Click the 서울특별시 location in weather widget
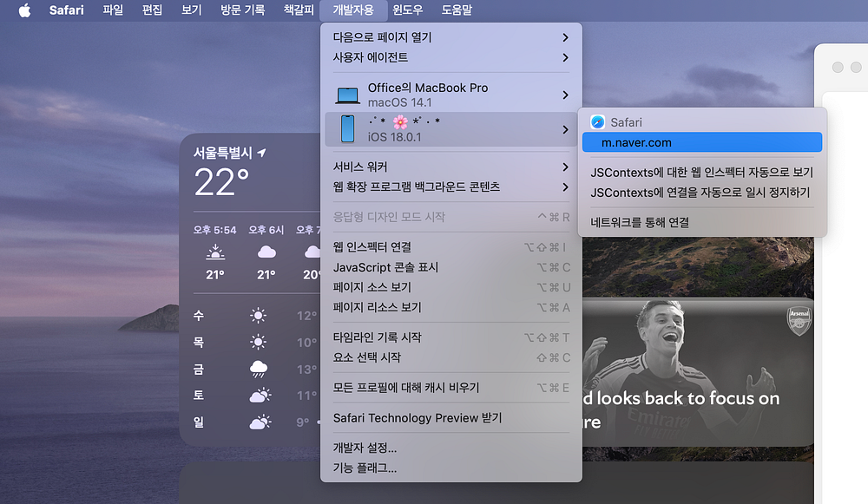868x504 pixels. point(222,153)
